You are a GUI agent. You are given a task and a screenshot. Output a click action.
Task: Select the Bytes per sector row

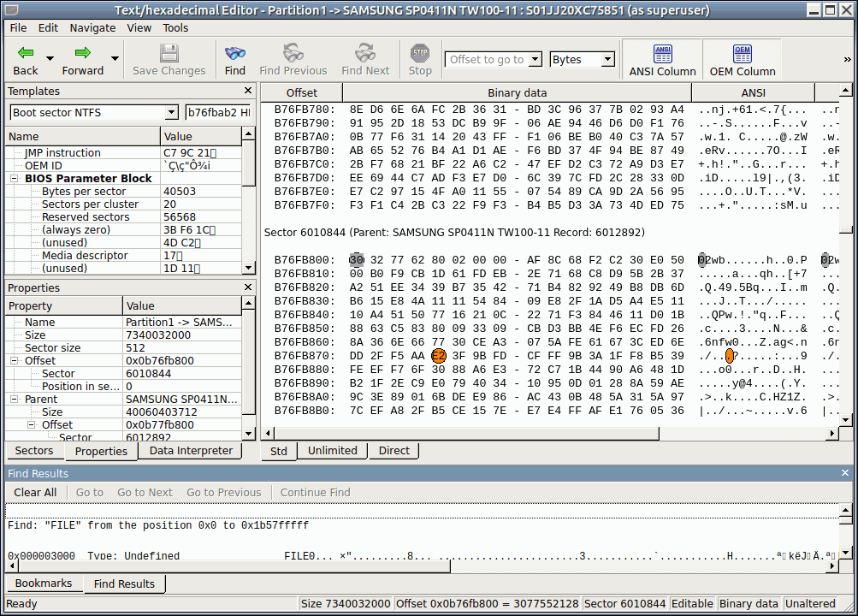click(x=124, y=192)
